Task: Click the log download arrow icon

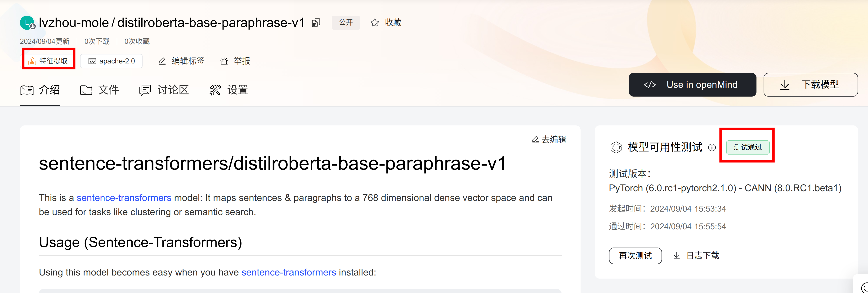Action: (x=676, y=256)
